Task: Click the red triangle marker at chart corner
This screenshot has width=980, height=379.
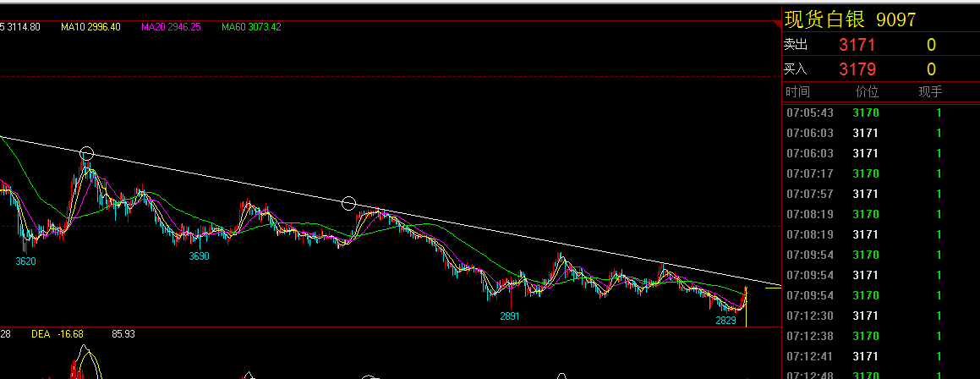Action: (x=777, y=25)
